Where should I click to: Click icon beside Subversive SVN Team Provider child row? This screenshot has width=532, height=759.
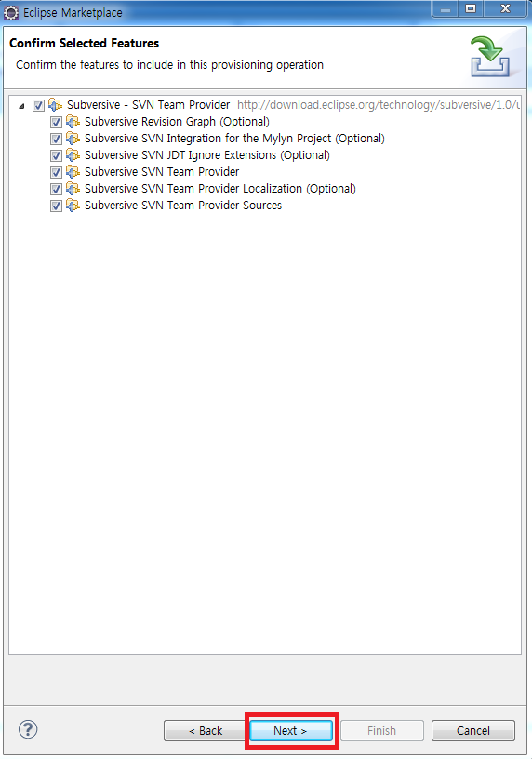[x=73, y=172]
